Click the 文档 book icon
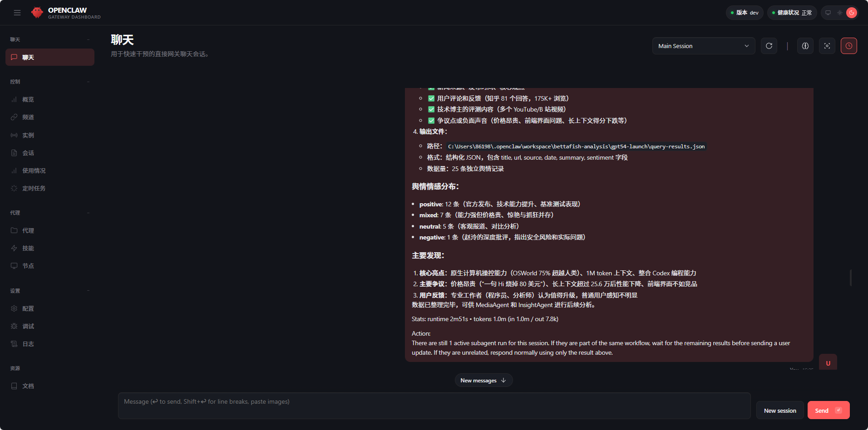The height and width of the screenshot is (430, 868). 14,386
